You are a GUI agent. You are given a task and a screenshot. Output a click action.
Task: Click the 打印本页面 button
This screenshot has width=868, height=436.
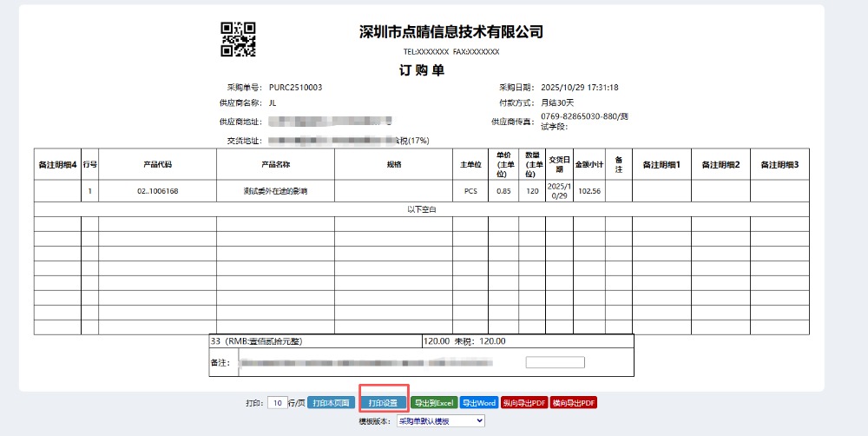coord(330,403)
